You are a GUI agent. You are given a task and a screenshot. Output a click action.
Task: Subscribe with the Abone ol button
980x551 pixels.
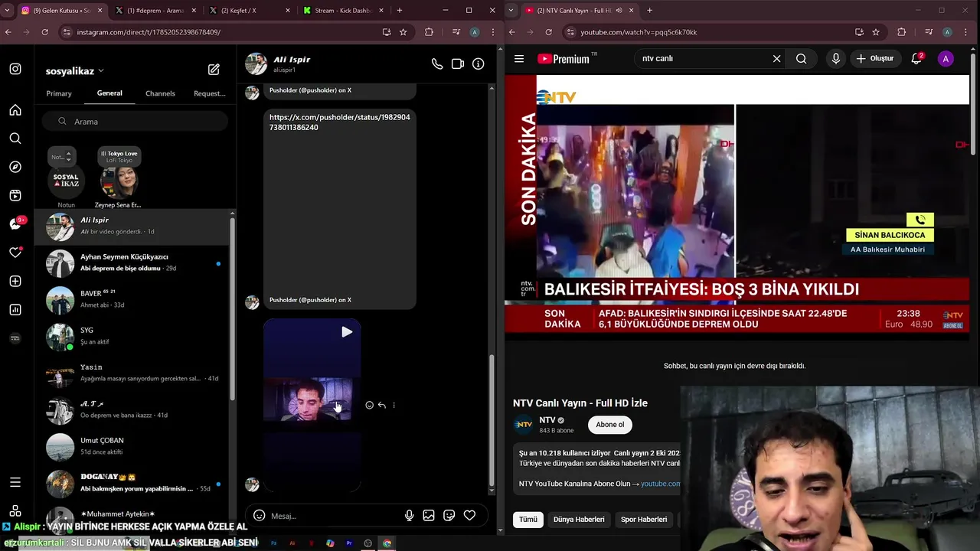[610, 425]
